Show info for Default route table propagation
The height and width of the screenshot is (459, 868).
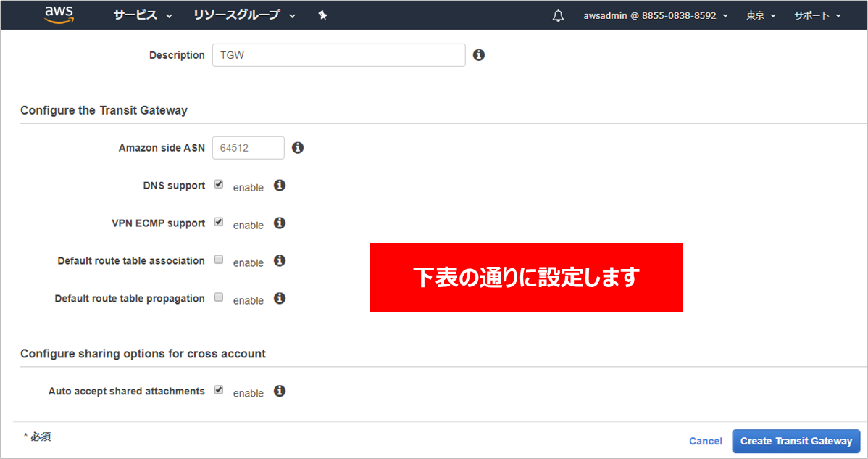point(280,299)
